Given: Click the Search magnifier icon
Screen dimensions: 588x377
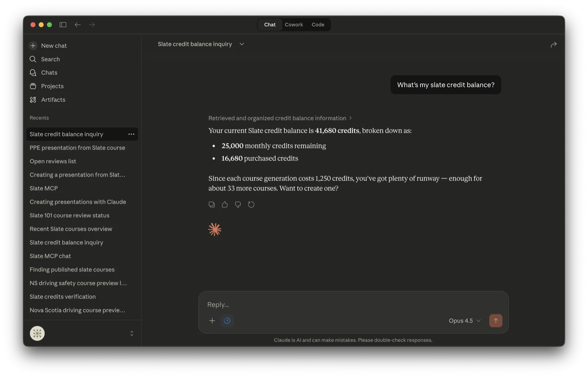Looking at the screenshot, I should pos(33,59).
